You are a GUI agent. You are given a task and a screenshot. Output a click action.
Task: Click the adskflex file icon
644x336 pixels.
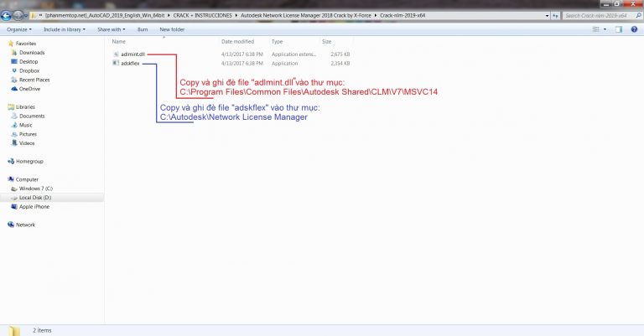tap(116, 64)
